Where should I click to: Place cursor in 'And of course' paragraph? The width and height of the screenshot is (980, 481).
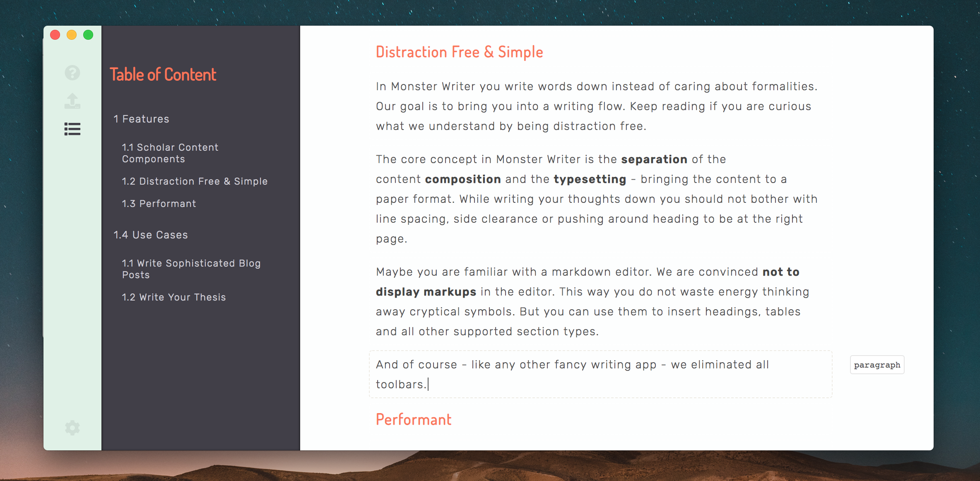(601, 374)
